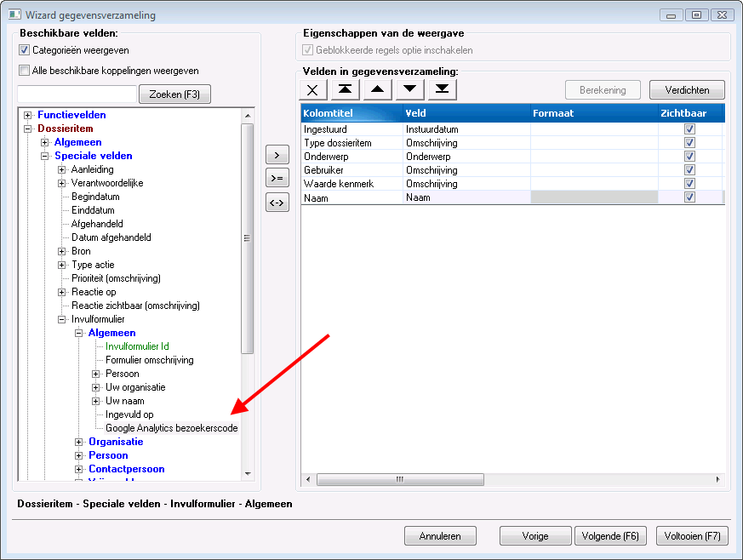
Task: Enable Alle beschikbare koppelingen weergeven
Action: (x=24, y=71)
